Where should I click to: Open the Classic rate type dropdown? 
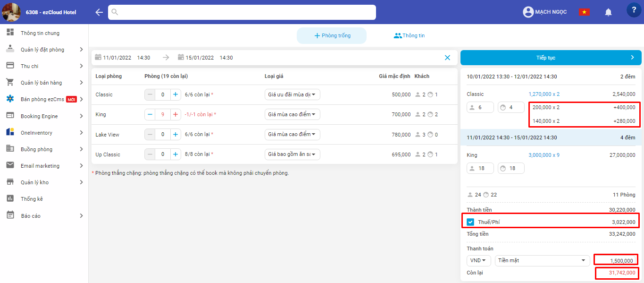click(292, 94)
